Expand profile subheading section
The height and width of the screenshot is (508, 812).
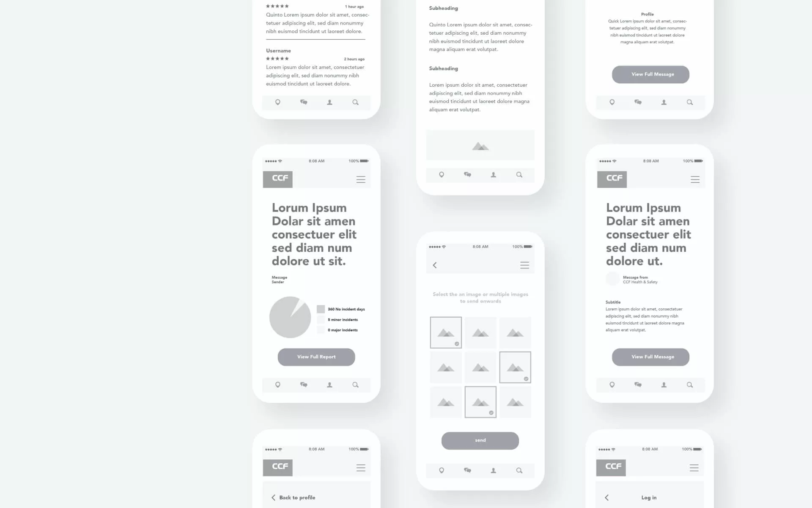click(647, 14)
